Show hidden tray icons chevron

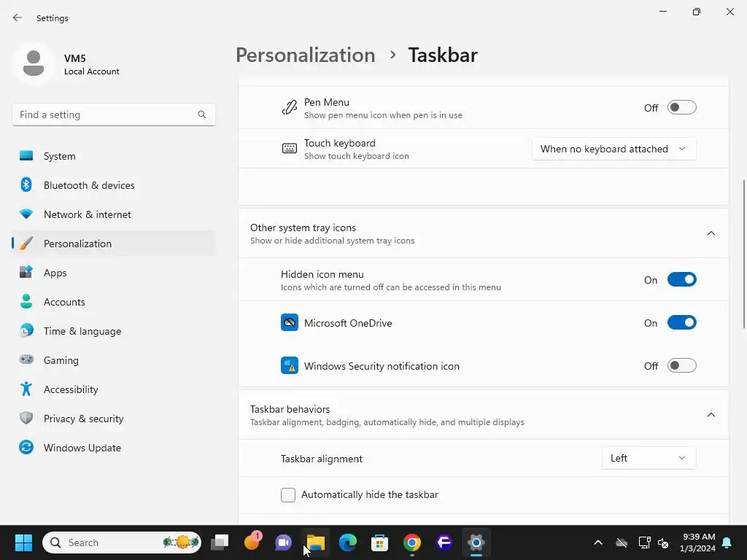pyautogui.click(x=598, y=542)
